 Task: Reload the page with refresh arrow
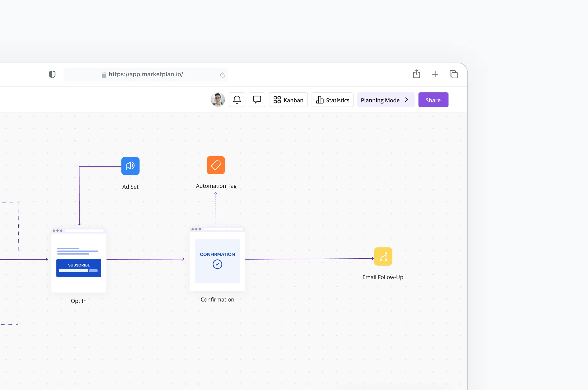222,75
